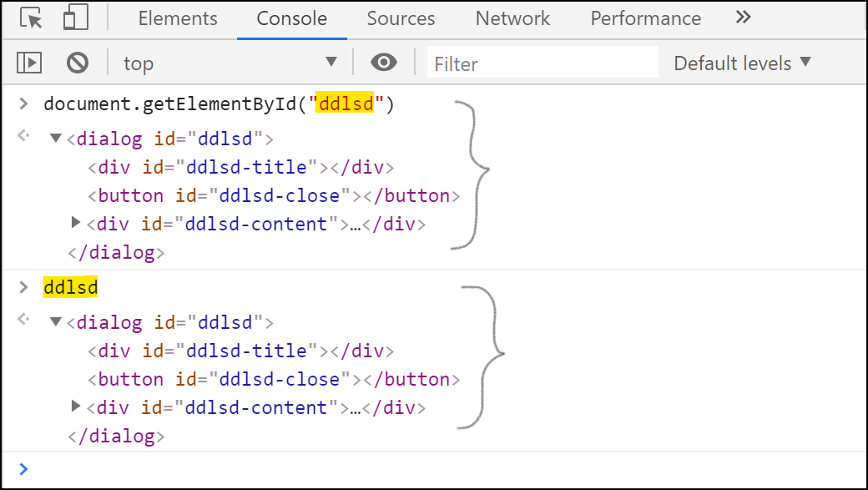Viewport: 868px width, 490px height.
Task: Open the Network tab
Action: tap(512, 18)
